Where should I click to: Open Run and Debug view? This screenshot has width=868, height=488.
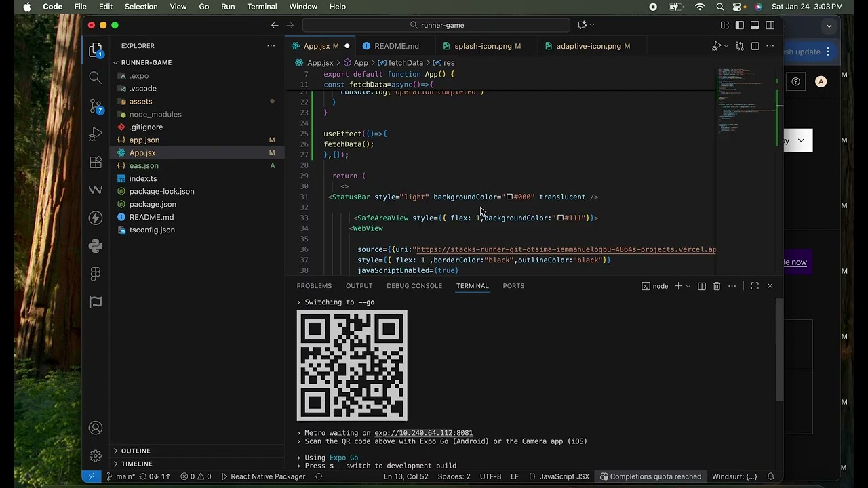tap(96, 134)
